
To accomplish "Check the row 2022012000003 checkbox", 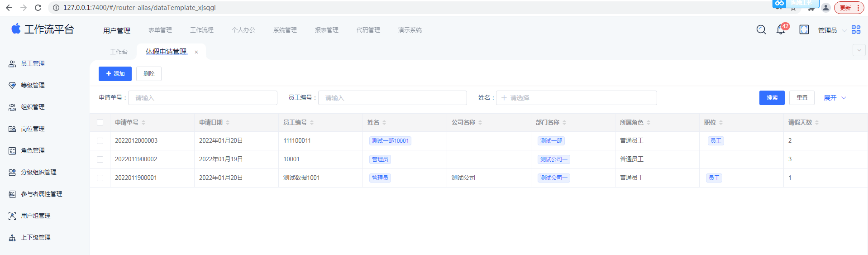I will 100,141.
